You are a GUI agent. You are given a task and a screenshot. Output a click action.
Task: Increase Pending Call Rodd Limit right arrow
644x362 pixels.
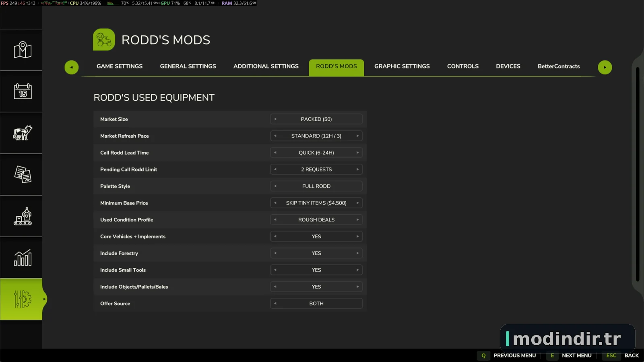click(357, 170)
